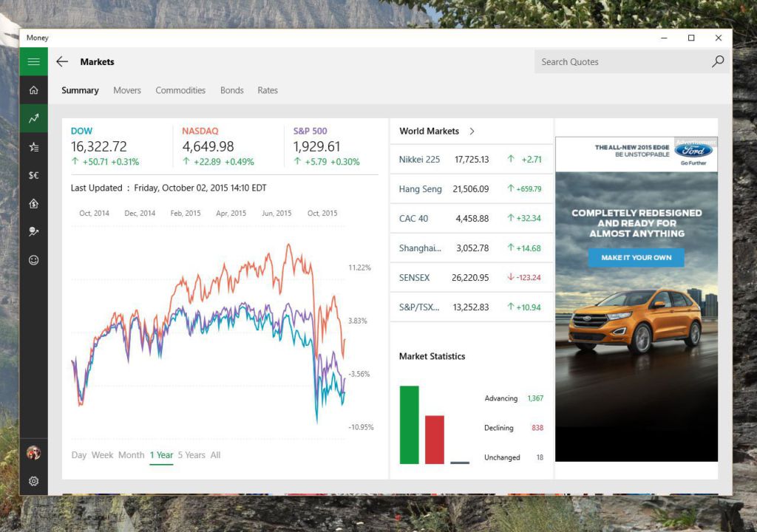Open the Mortgage calculator house icon

(x=33, y=204)
